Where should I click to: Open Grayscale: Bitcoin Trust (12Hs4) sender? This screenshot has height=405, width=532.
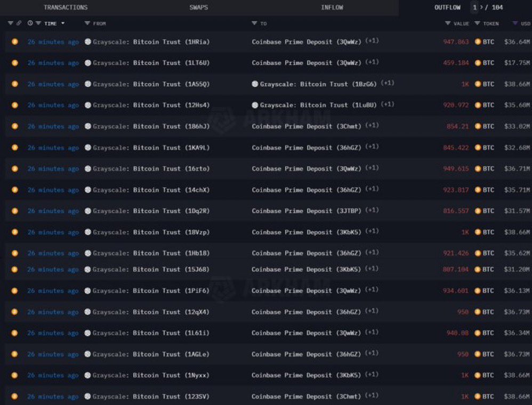pos(151,105)
